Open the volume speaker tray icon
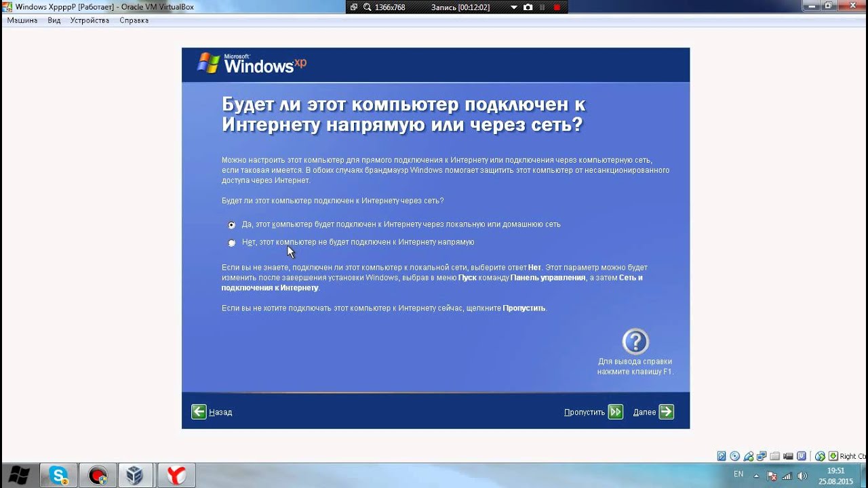The image size is (868, 488). tap(803, 476)
